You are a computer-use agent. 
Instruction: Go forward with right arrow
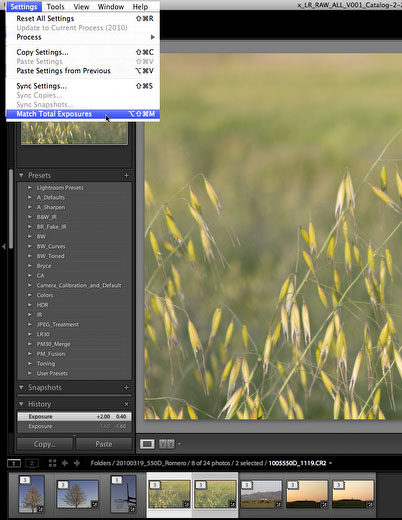pyautogui.click(x=77, y=463)
